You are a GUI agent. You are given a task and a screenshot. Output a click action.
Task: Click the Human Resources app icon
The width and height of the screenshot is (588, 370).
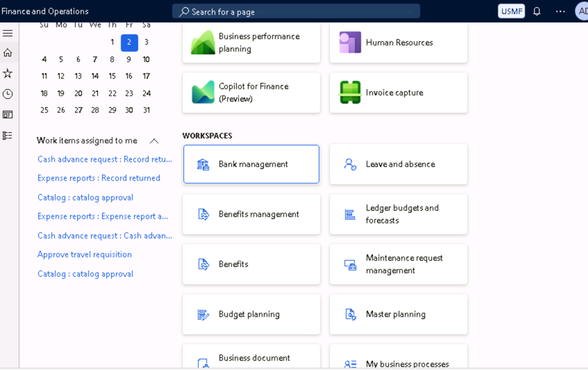350,42
